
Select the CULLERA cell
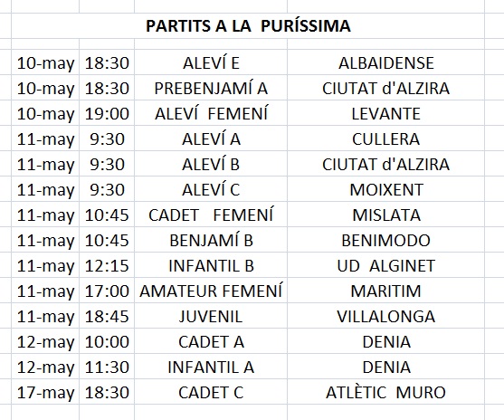385,138
